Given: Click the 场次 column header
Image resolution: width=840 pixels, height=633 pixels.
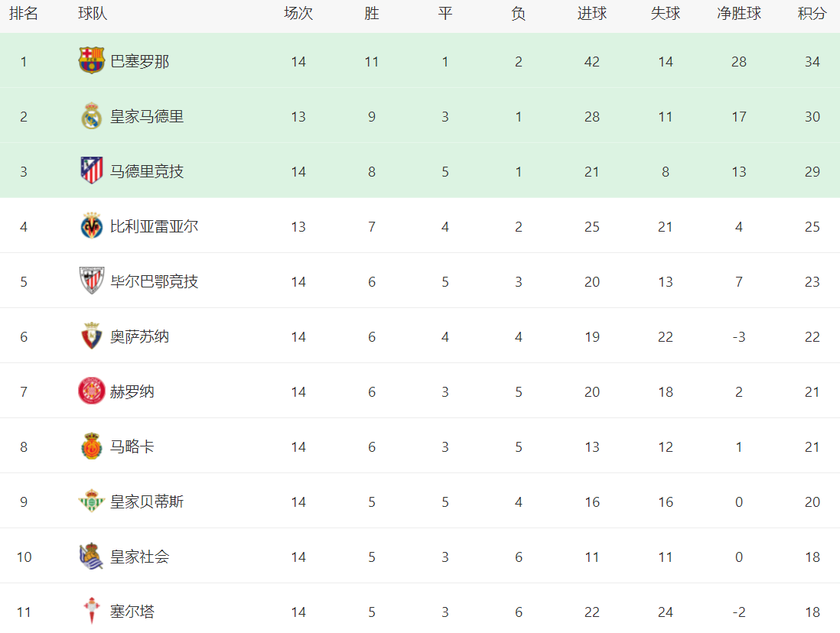Looking at the screenshot, I should click(x=298, y=14).
